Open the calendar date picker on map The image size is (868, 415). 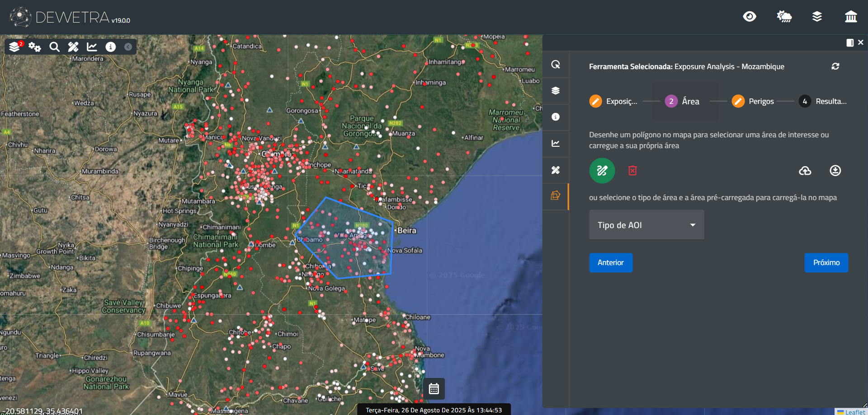pos(434,389)
